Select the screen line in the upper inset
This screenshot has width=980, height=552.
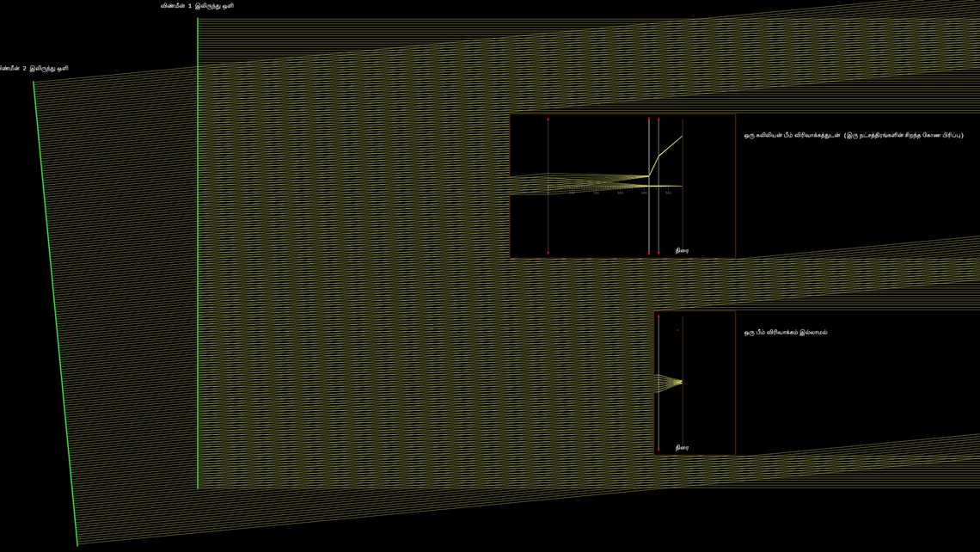click(683, 215)
